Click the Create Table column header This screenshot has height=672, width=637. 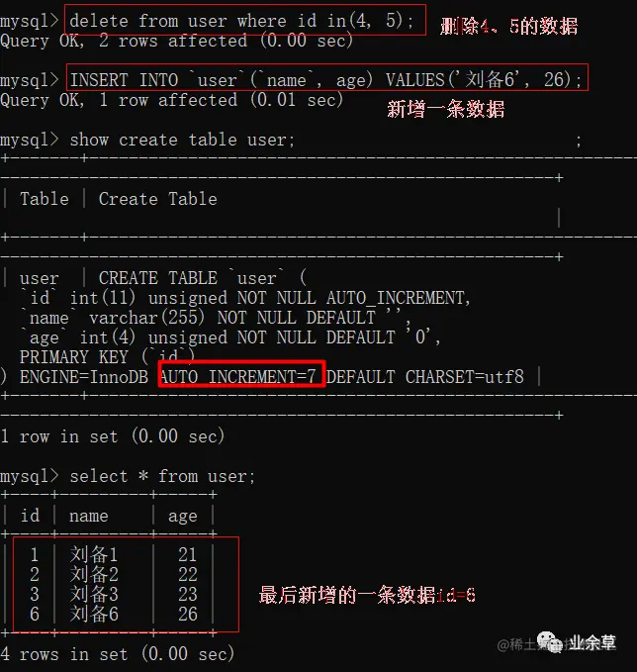(x=157, y=199)
